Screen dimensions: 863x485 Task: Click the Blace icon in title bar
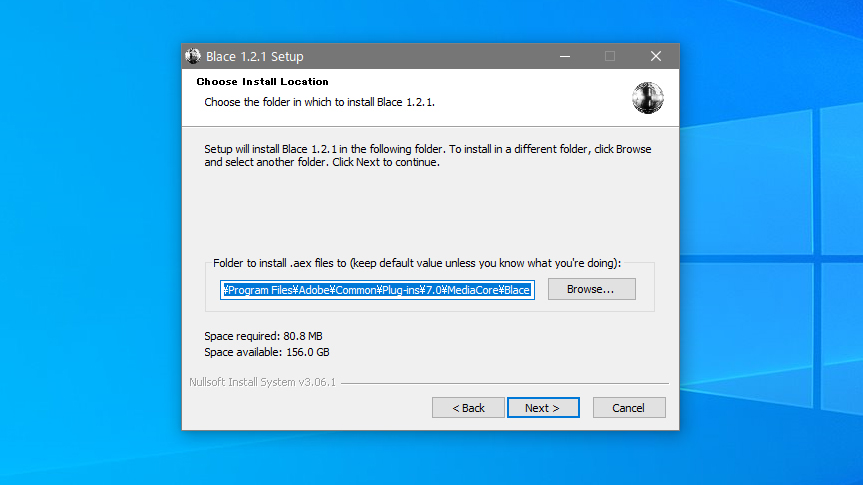193,56
